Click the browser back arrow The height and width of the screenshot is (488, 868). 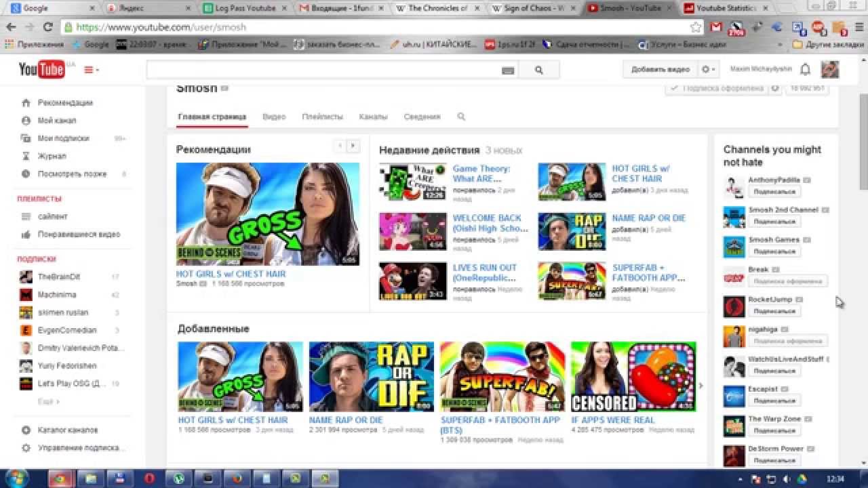(x=11, y=27)
